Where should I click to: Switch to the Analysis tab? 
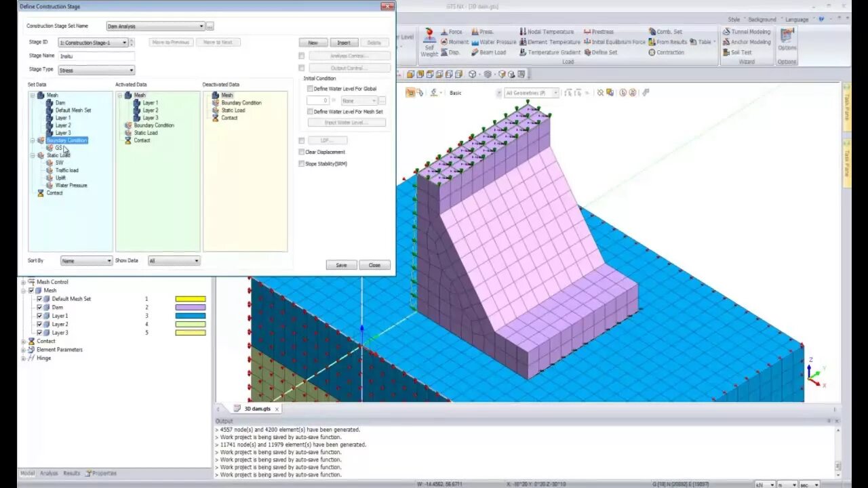(49, 473)
